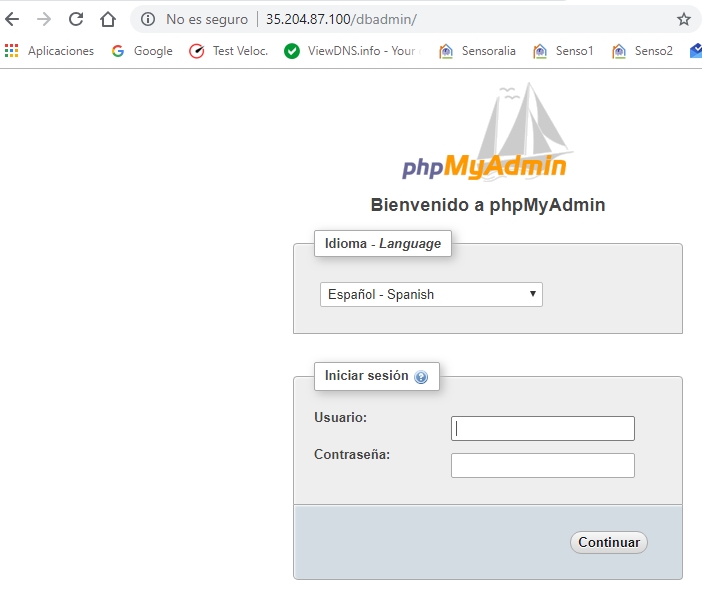The height and width of the screenshot is (597, 702).
Task: Open the Test Veloc. bookmark
Action: click(x=228, y=51)
